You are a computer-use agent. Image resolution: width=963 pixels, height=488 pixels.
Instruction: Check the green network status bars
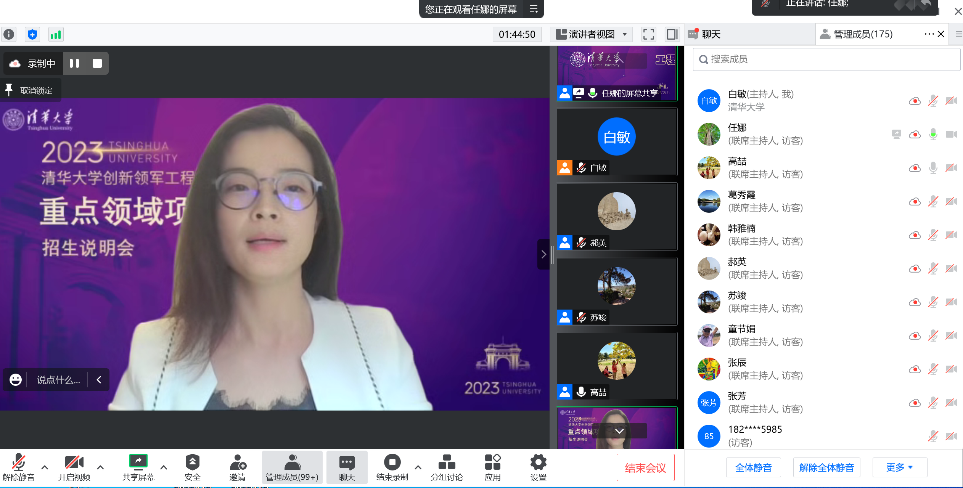(x=56, y=34)
